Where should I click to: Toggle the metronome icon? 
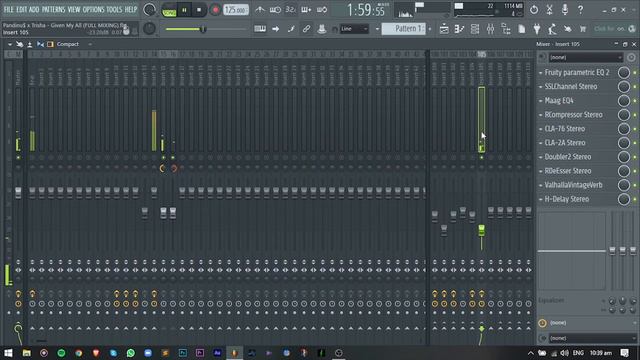click(260, 9)
